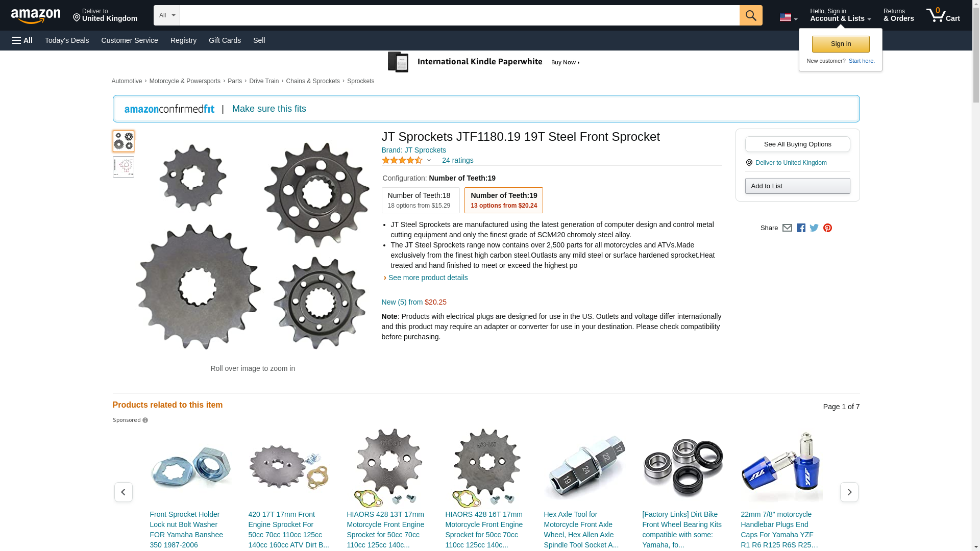Open Today's Deals nav item
980x551 pixels.
click(67, 40)
